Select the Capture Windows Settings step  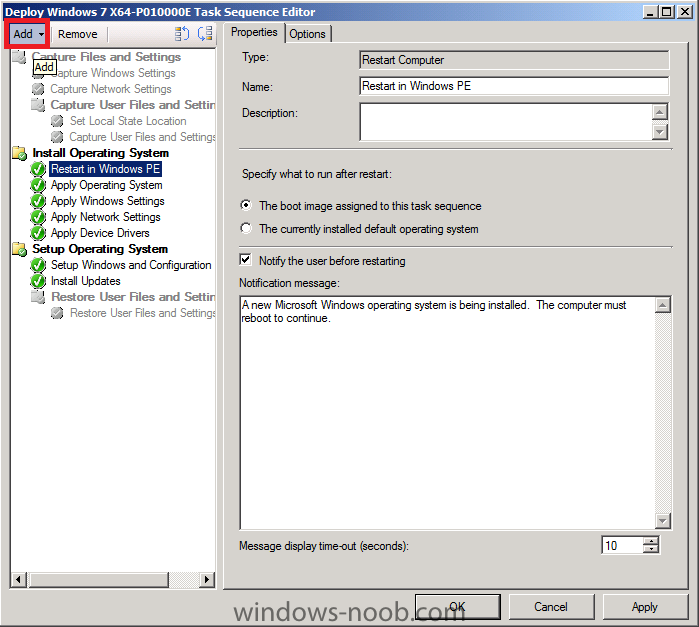113,73
